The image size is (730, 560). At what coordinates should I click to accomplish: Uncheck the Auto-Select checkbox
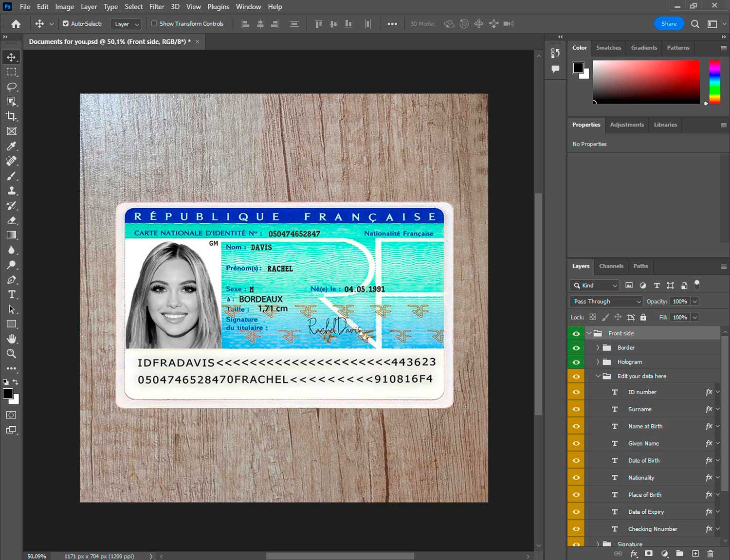[x=66, y=23]
